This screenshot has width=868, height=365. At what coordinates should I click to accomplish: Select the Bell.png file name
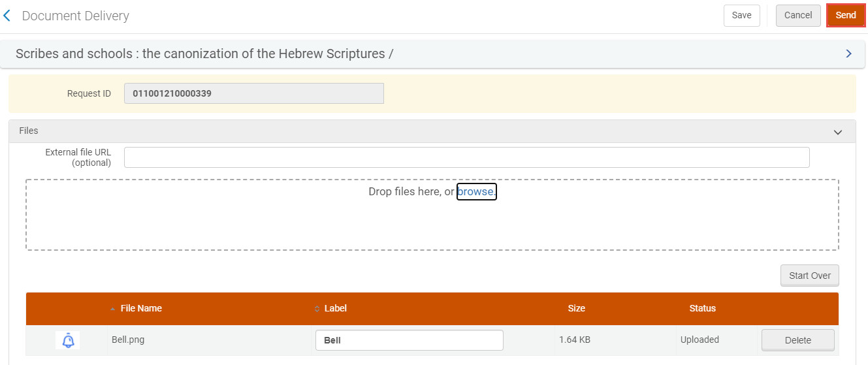pos(127,340)
